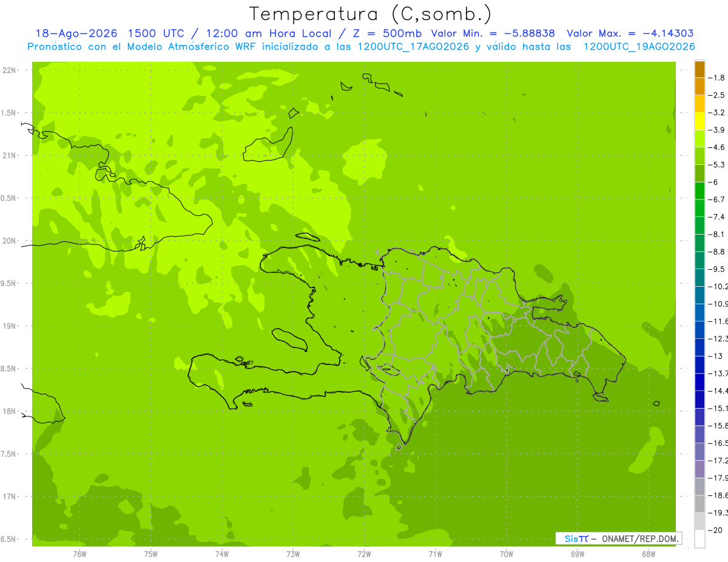Screen dimensions: 728x562
Task: Click "Valor Min. = -5.88838" text
Action: pyautogui.click(x=493, y=33)
